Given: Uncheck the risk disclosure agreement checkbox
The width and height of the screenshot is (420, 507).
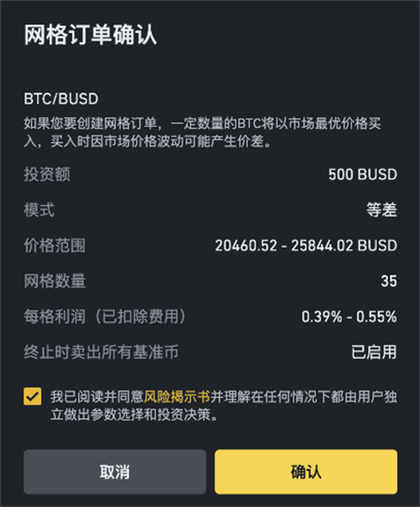Looking at the screenshot, I should pyautogui.click(x=33, y=396).
